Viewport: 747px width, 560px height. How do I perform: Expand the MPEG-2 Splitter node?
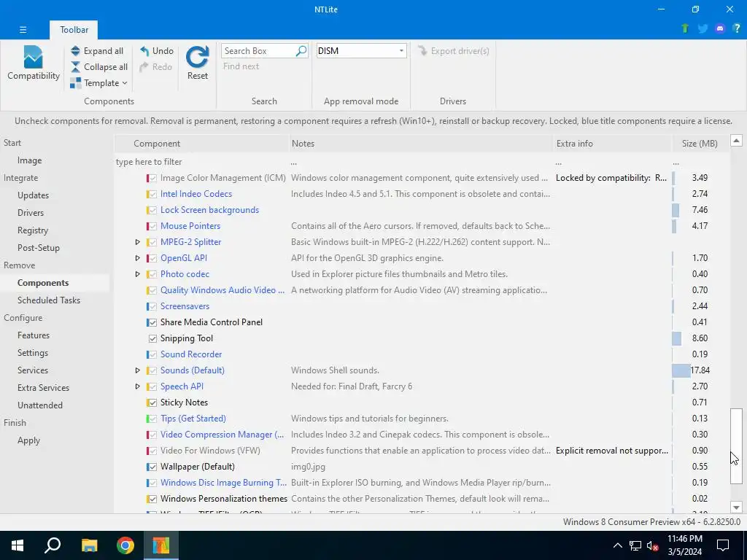(x=138, y=242)
